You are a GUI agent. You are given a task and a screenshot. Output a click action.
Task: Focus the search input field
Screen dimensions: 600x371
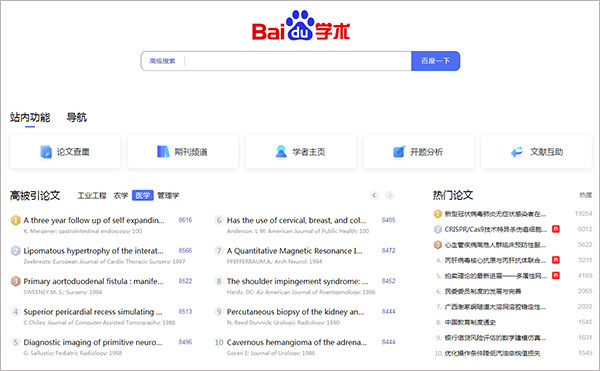coord(298,61)
